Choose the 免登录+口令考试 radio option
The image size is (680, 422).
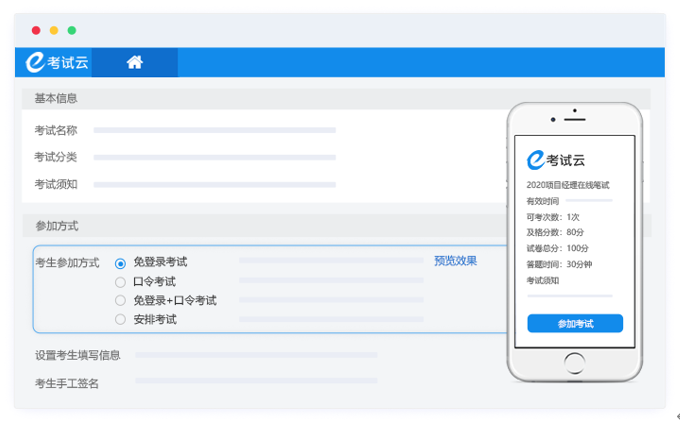pyautogui.click(x=121, y=300)
